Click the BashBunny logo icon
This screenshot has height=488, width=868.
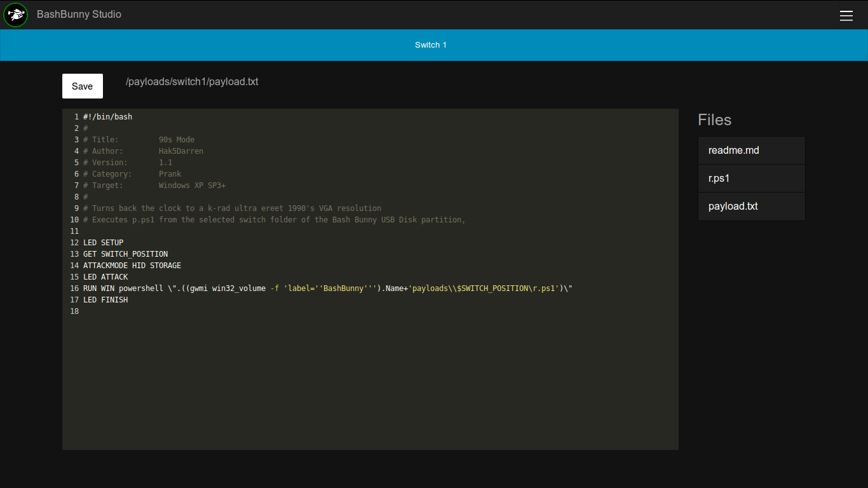(x=15, y=15)
